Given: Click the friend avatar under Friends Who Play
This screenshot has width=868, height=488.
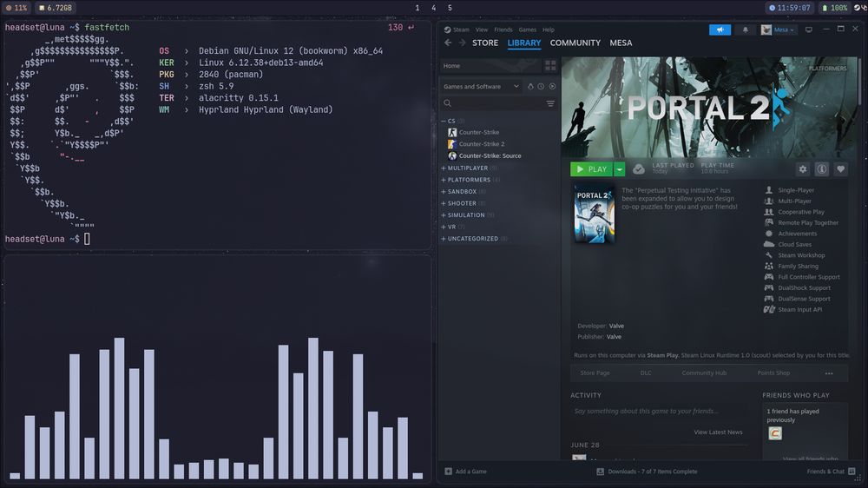Looking at the screenshot, I should pyautogui.click(x=775, y=433).
